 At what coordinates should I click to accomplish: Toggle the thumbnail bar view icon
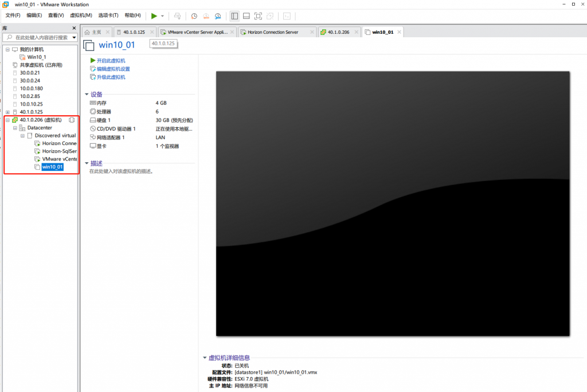[246, 16]
